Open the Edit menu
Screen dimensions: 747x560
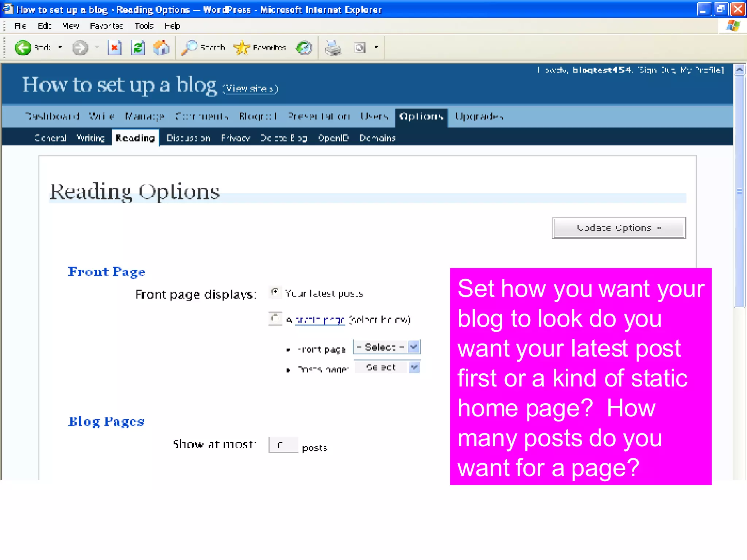(44, 26)
